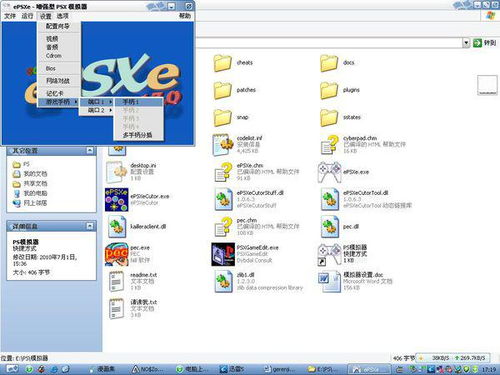The image size is (500, 375).
Task: Open 网上邻居 link in sidebar
Action: pos(35,203)
